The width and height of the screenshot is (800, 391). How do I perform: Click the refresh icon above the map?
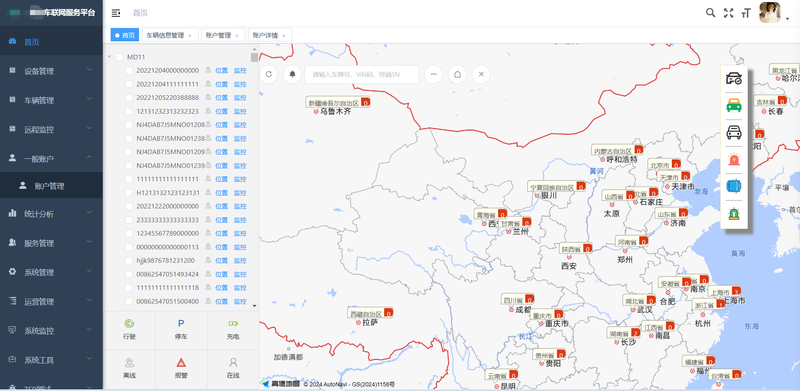[x=269, y=74]
